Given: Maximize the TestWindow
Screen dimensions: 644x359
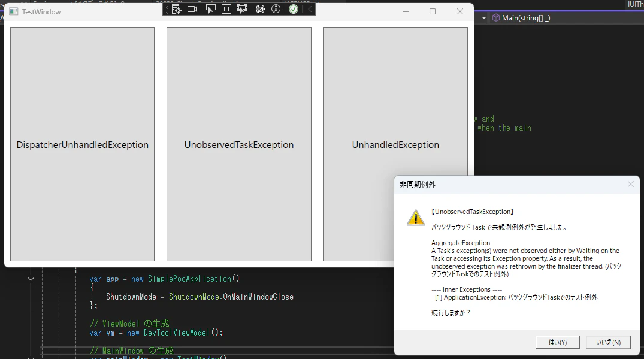Looking at the screenshot, I should (x=433, y=11).
